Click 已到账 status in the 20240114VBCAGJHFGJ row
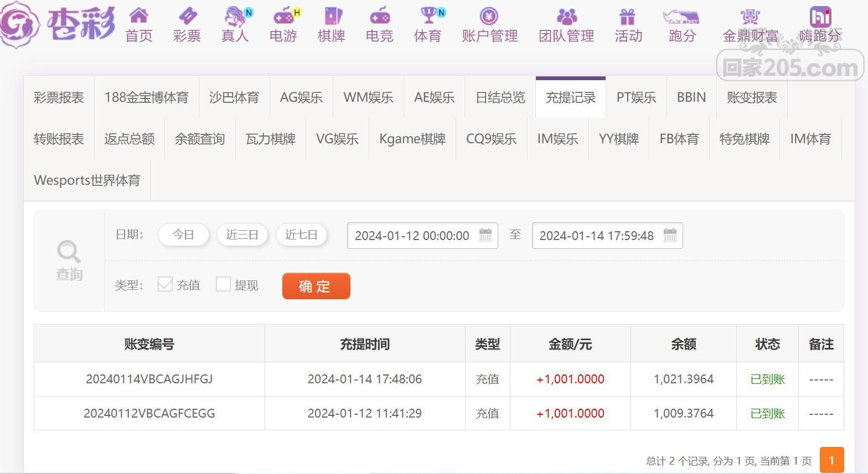 coord(768,379)
